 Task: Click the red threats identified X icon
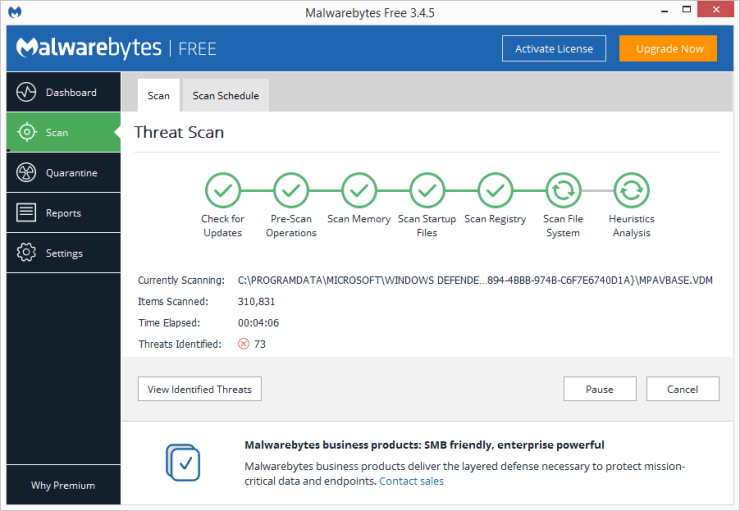point(243,344)
